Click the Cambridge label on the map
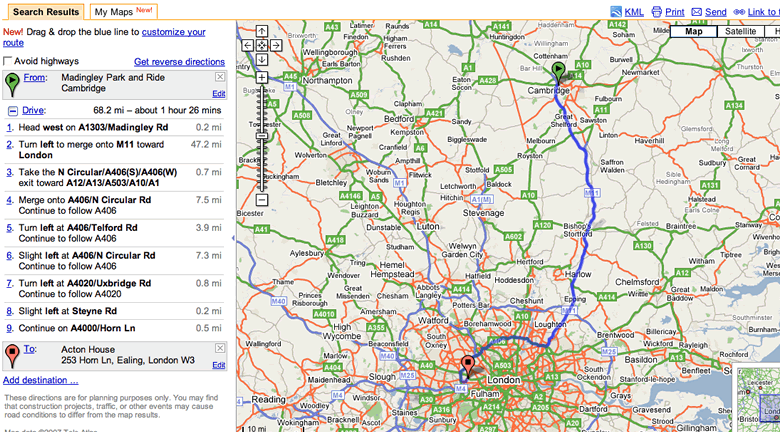Screen dimensions: 780x432 [x=549, y=91]
